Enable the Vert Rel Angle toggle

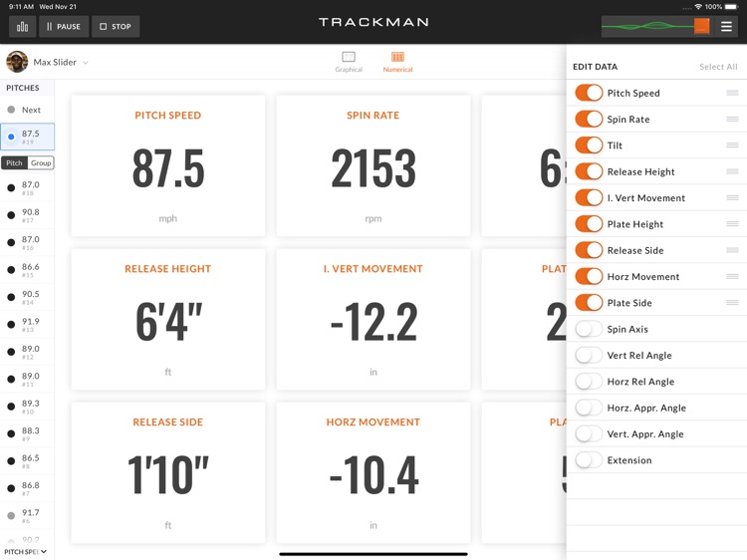click(x=589, y=355)
